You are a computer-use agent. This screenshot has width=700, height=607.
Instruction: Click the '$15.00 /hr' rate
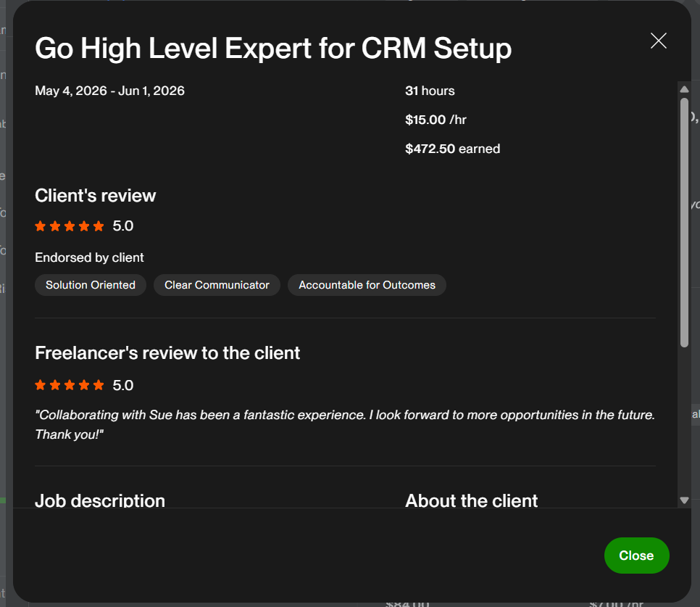point(436,120)
